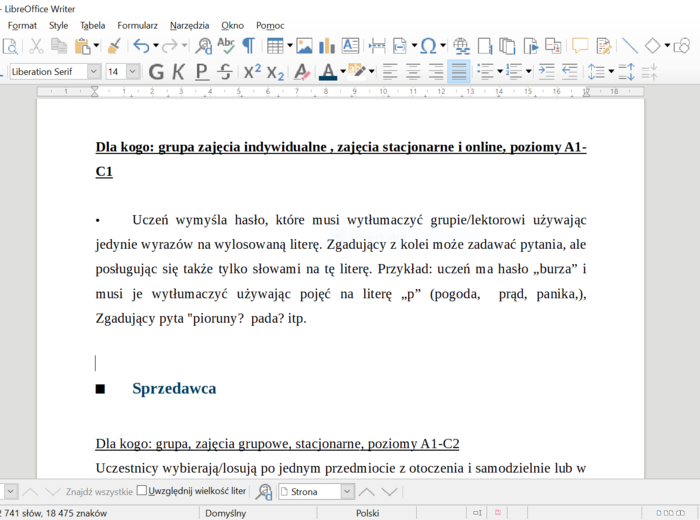Image resolution: width=700 pixels, height=520 pixels.
Task: Set line spacing icon
Action: pyautogui.click(x=596, y=72)
